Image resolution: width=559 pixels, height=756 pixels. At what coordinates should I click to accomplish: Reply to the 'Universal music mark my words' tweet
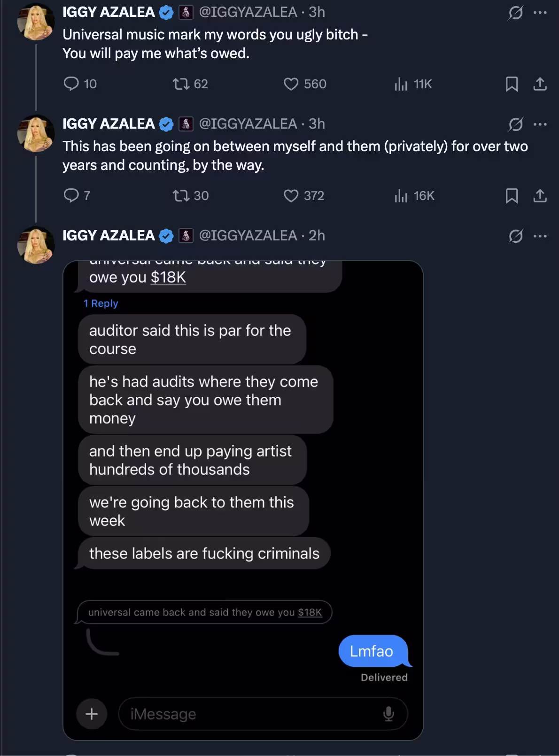tap(71, 84)
